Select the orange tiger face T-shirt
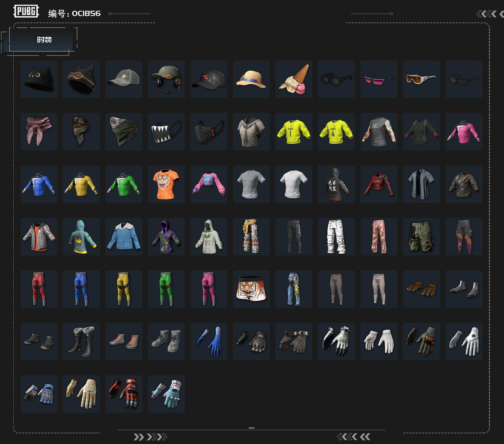Viewport: 504px width, 444px height. 166,184
